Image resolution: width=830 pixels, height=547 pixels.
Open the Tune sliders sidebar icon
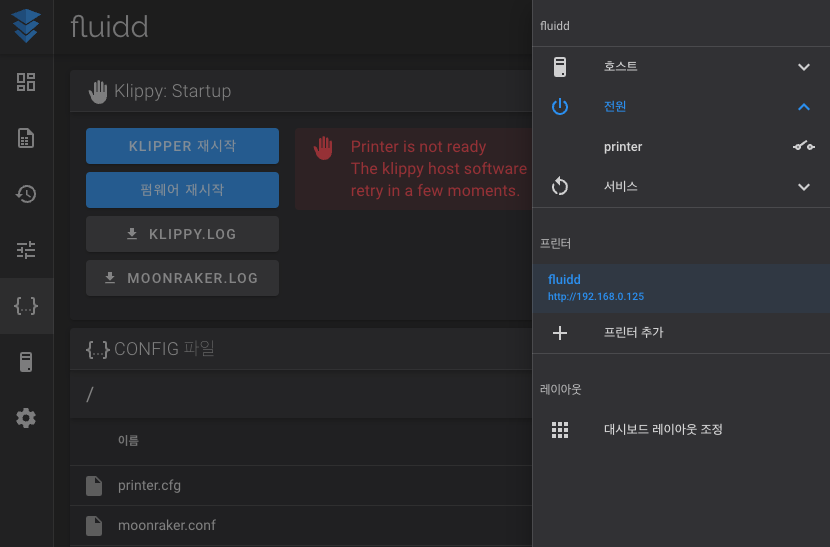point(26,250)
